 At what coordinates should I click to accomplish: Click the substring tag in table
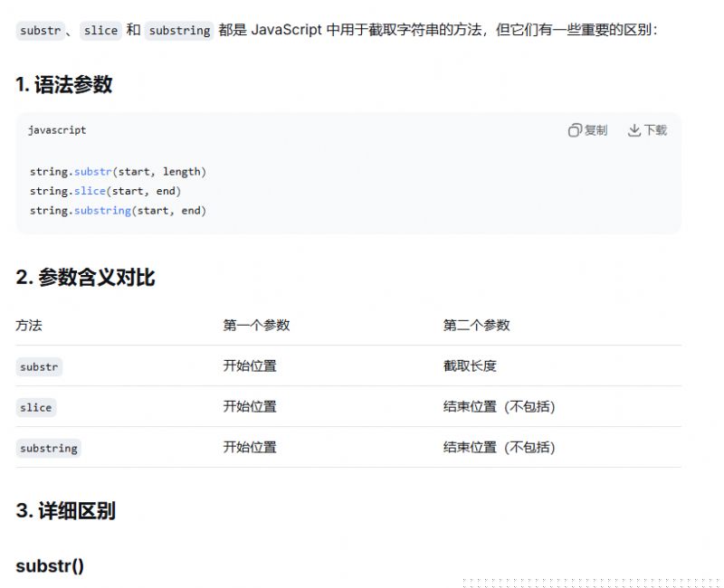(x=49, y=448)
